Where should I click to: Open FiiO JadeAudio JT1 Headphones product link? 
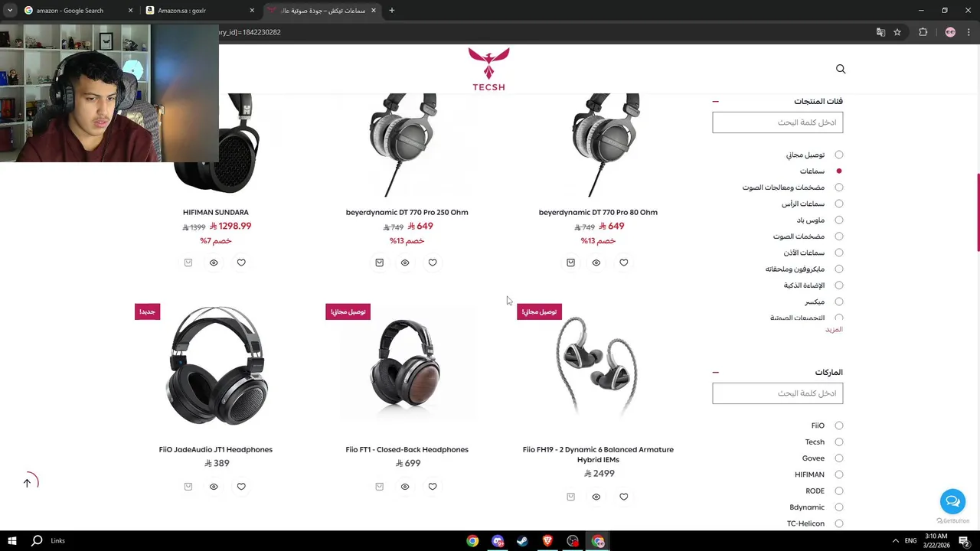(216, 449)
